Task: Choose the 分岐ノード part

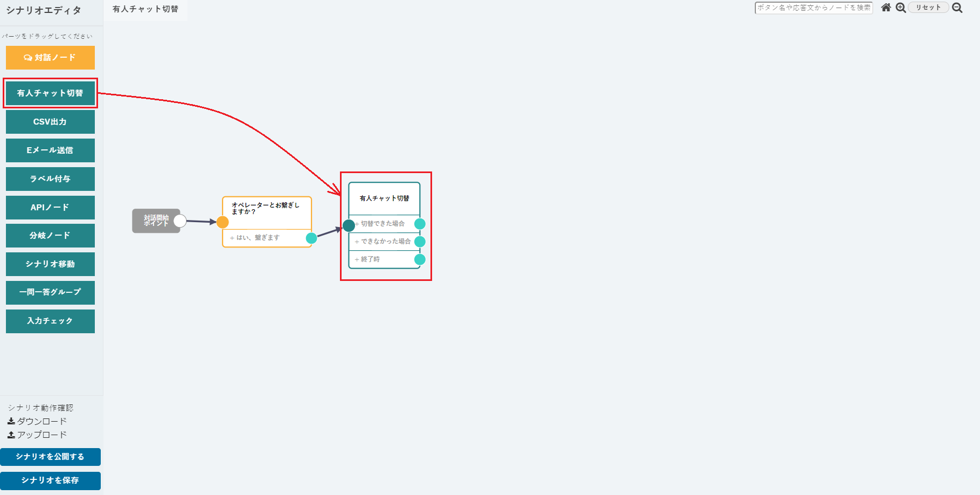Action: [x=50, y=236]
